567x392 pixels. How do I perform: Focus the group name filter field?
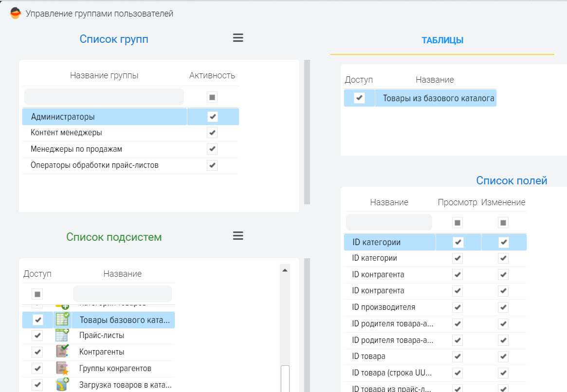[104, 97]
